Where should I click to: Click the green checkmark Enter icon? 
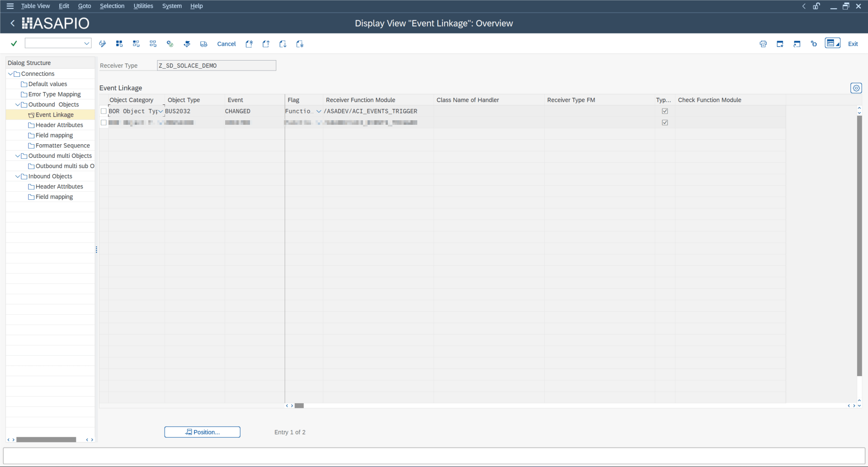coord(14,43)
